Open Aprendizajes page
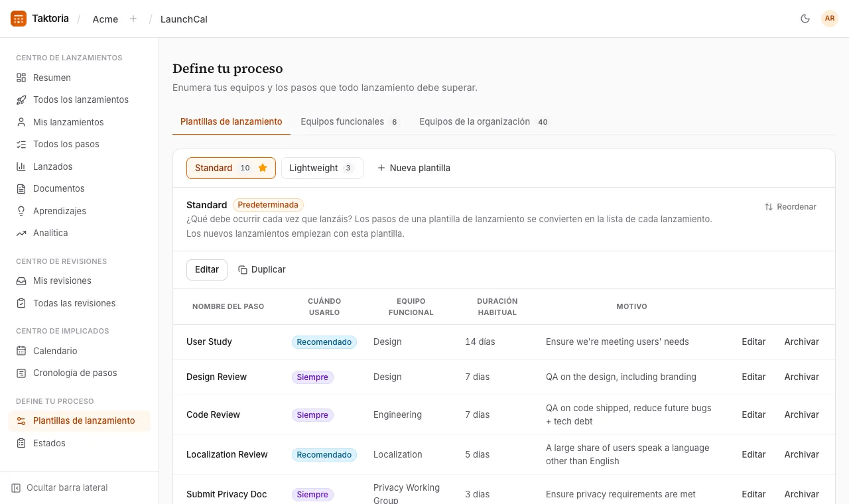 (80, 211)
